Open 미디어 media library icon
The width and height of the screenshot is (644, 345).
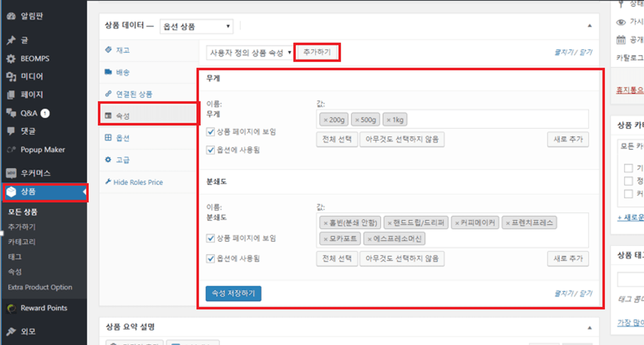point(11,77)
